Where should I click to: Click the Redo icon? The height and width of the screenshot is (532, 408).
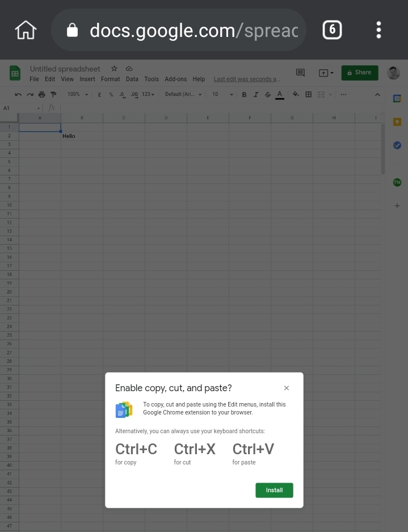pyautogui.click(x=30, y=94)
